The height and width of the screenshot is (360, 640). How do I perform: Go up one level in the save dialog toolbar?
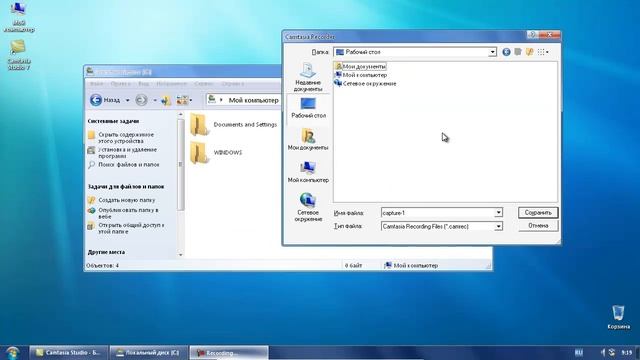pyautogui.click(x=518, y=52)
